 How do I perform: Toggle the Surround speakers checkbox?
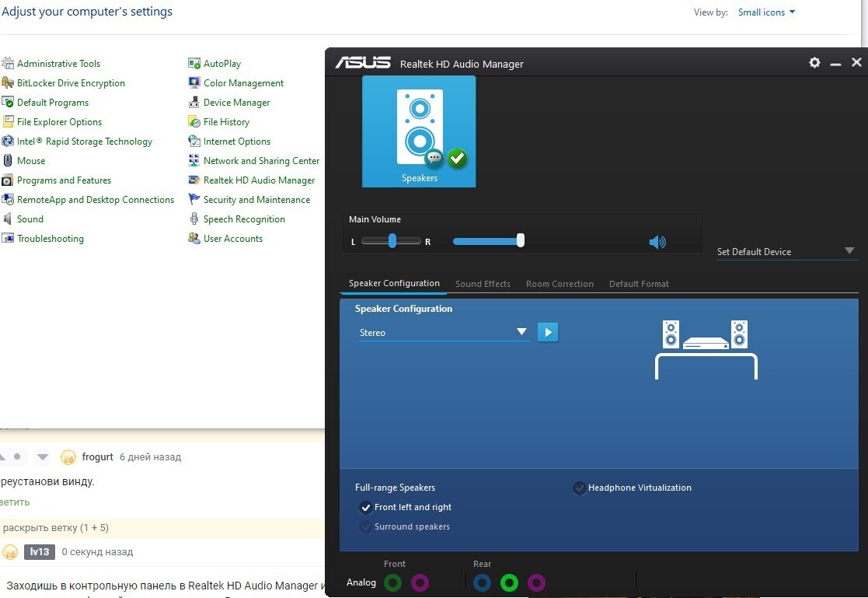click(366, 527)
